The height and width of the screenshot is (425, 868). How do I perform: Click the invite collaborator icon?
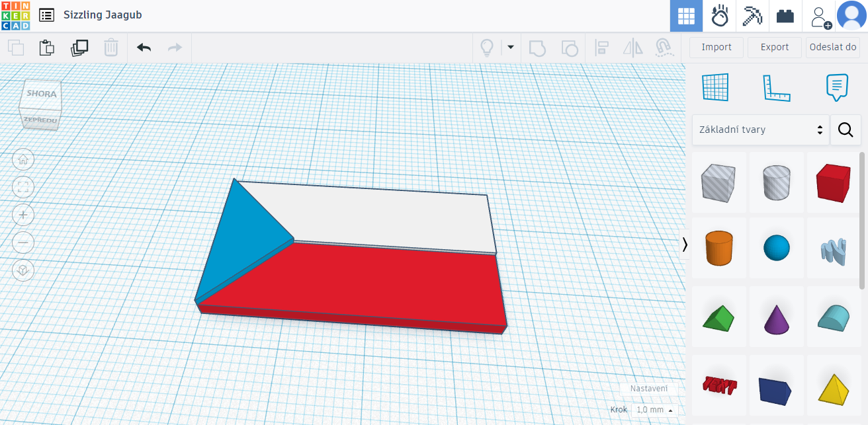click(820, 16)
